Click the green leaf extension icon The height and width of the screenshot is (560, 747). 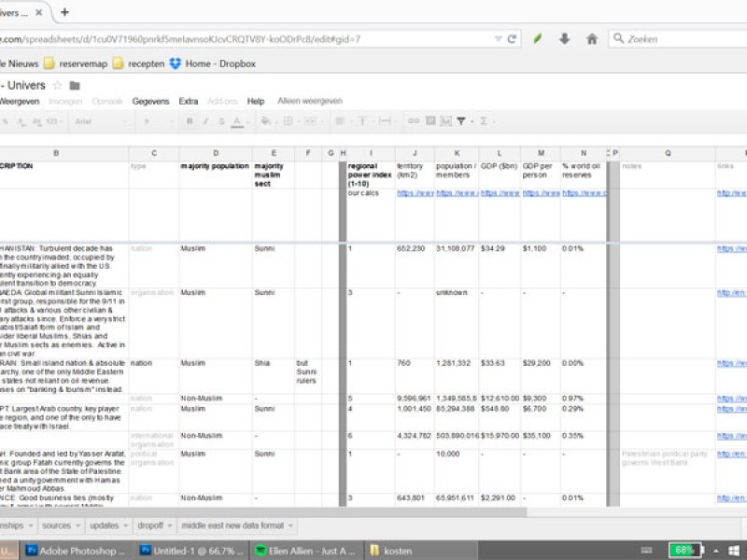click(x=538, y=39)
